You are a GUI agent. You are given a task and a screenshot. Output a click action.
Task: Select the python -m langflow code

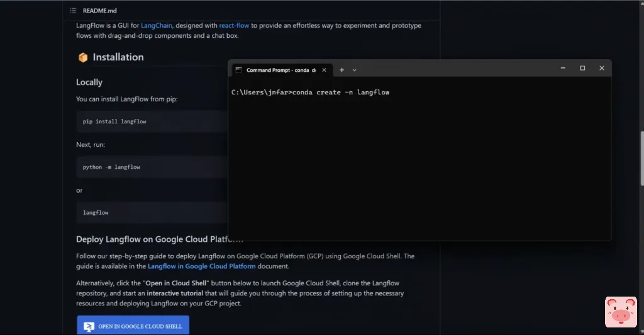pos(111,167)
